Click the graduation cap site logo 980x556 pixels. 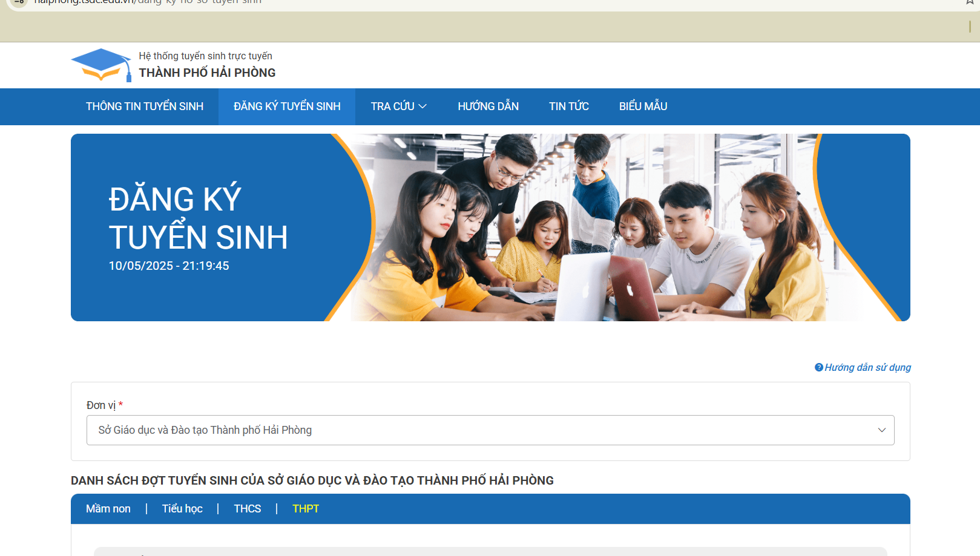tap(101, 65)
